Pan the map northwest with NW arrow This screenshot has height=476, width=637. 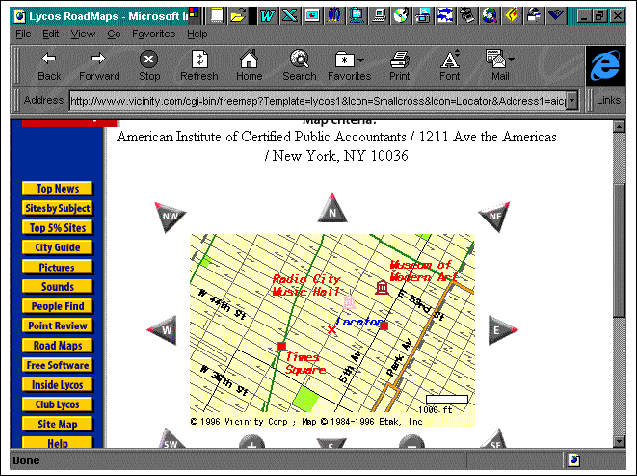[170, 214]
